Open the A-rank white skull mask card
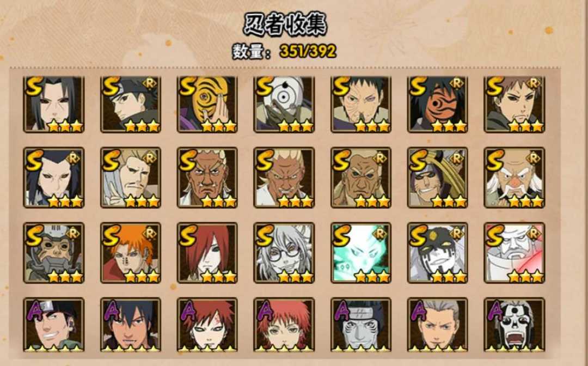 (514, 325)
